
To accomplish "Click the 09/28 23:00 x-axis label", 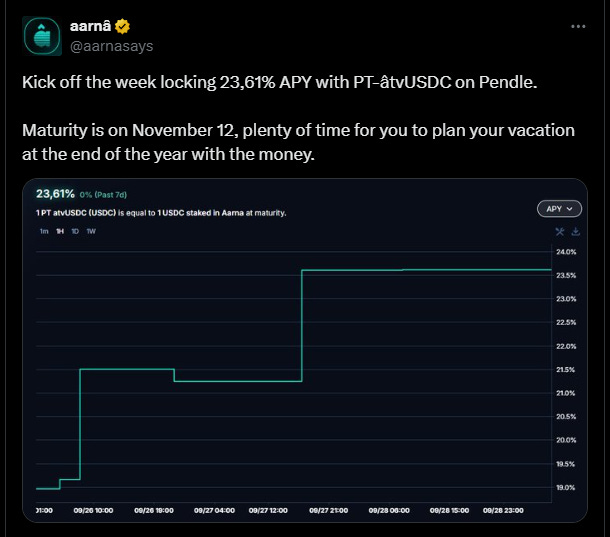I will pos(503,510).
